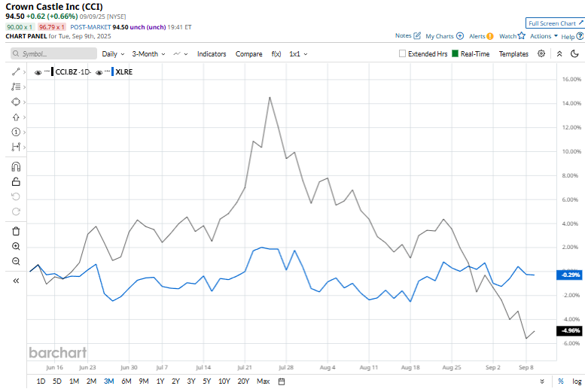Select the 6M range tab
The height and width of the screenshot is (392, 585).
coord(126,381)
